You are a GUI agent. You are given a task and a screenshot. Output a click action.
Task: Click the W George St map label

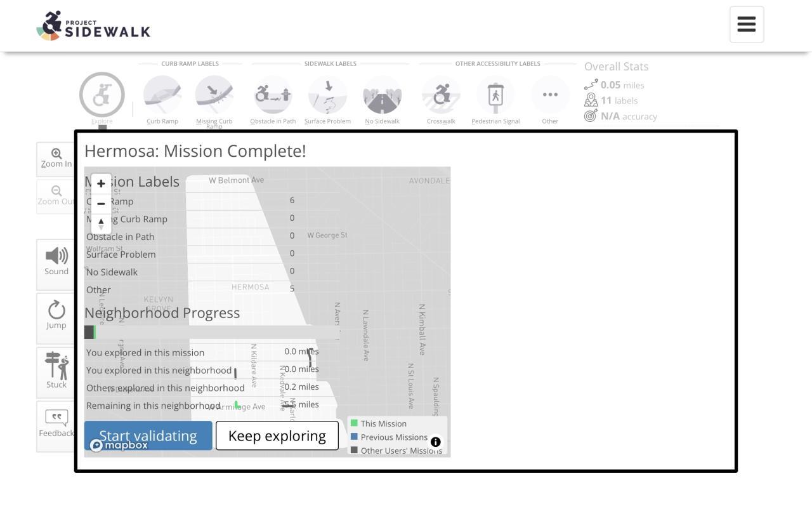click(x=327, y=235)
